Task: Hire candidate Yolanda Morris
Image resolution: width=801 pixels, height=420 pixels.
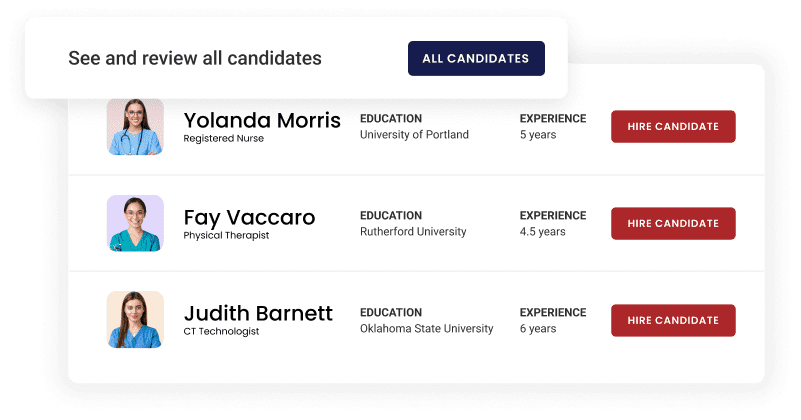Action: point(673,127)
